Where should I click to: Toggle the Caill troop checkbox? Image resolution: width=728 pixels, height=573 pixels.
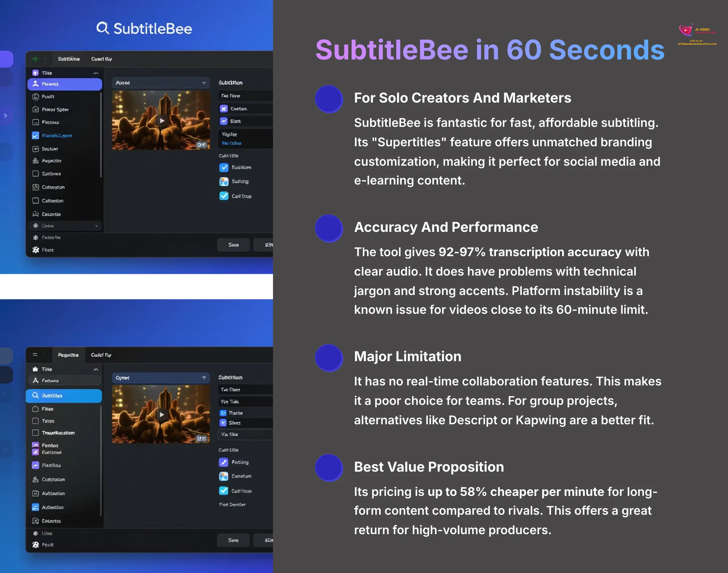click(x=224, y=196)
